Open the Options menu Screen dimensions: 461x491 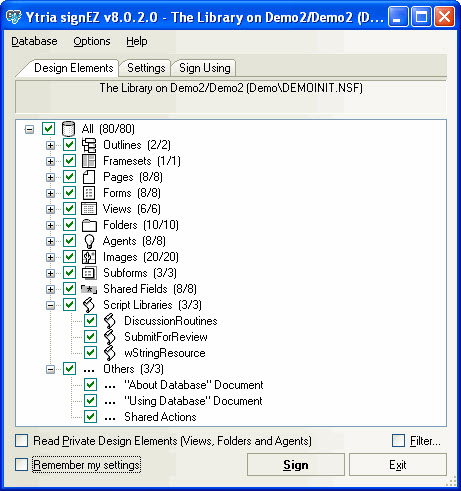[x=92, y=41]
